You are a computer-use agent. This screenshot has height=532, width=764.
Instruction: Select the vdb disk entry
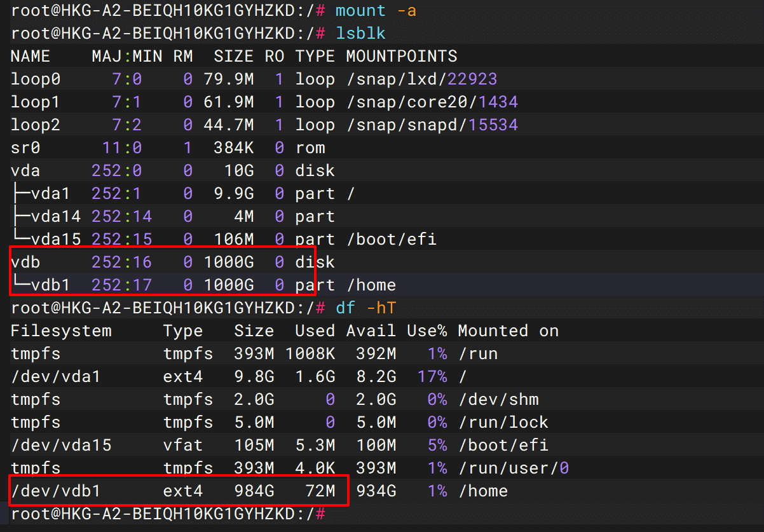pyautogui.click(x=25, y=263)
